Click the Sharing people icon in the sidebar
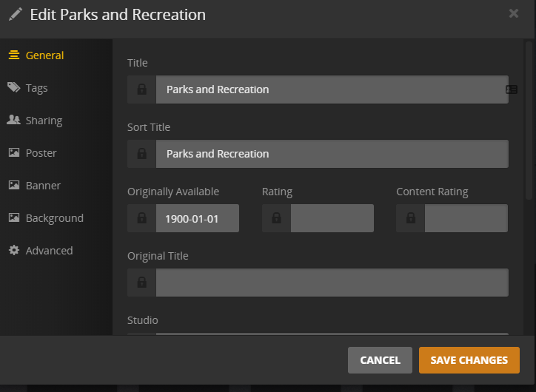 click(14, 120)
